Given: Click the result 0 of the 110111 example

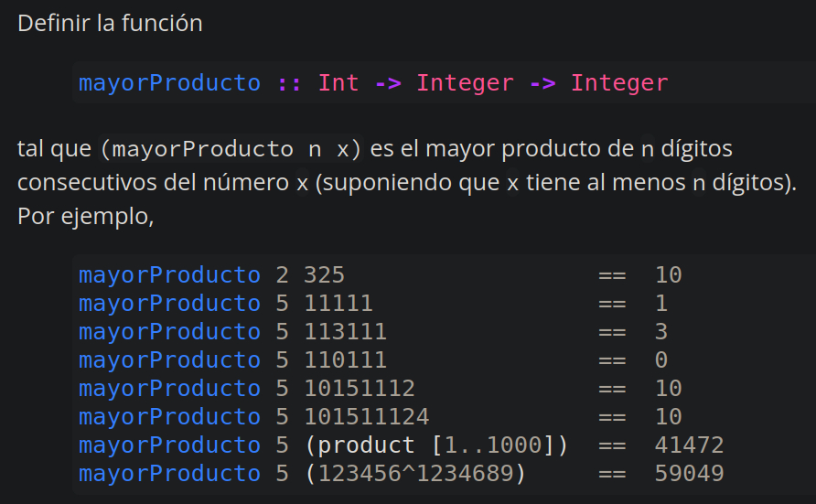Looking at the screenshot, I should [x=661, y=360].
